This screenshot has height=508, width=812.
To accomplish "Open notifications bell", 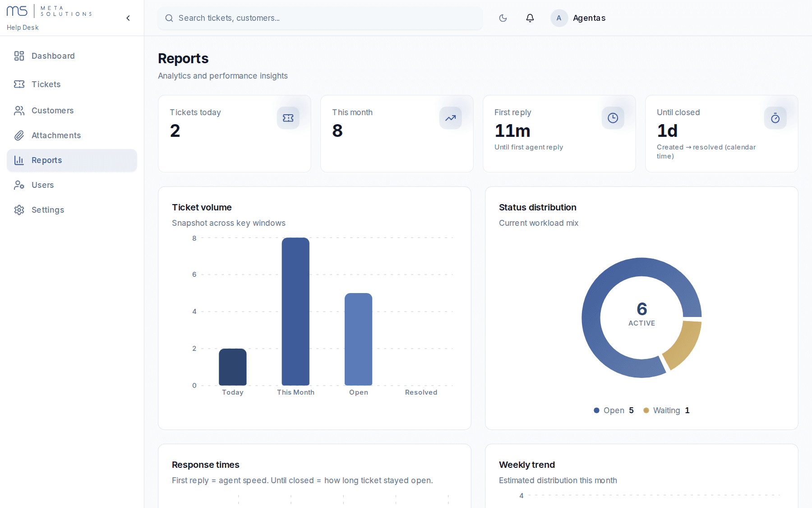I will pyautogui.click(x=530, y=18).
